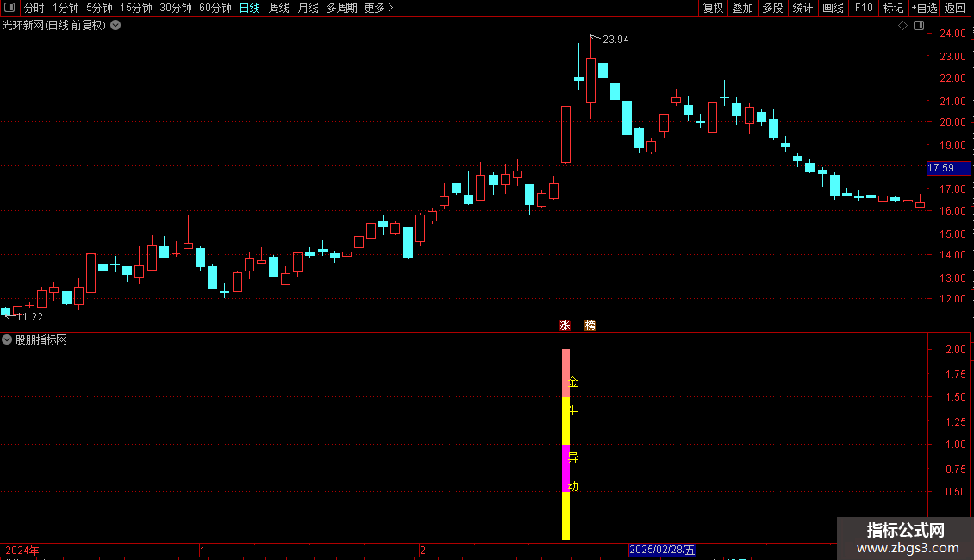Viewport: 974px width, 560px height.
Task: Click the 2025/02/28/五 date label
Action: pyautogui.click(x=662, y=550)
